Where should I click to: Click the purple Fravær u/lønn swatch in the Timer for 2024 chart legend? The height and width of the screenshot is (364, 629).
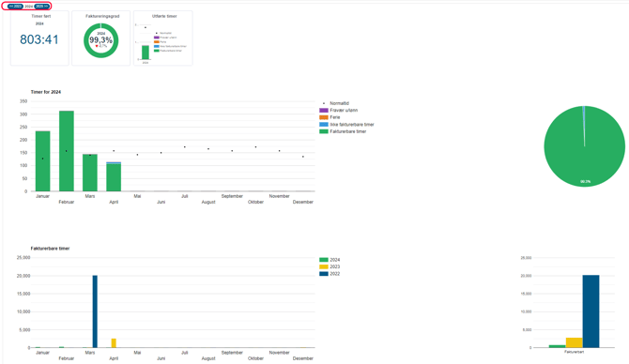(x=324, y=111)
